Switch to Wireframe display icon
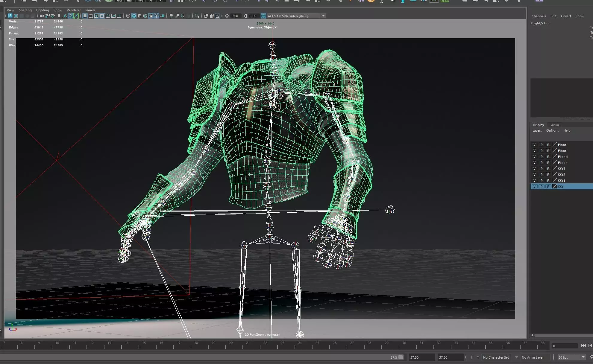Viewport: 593px width, 364px height. click(128, 16)
